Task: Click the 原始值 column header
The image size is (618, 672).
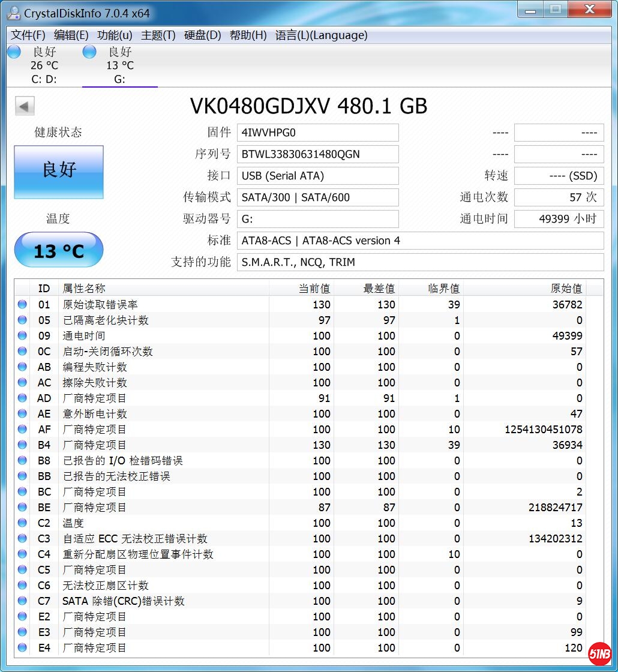Action: pyautogui.click(x=566, y=289)
